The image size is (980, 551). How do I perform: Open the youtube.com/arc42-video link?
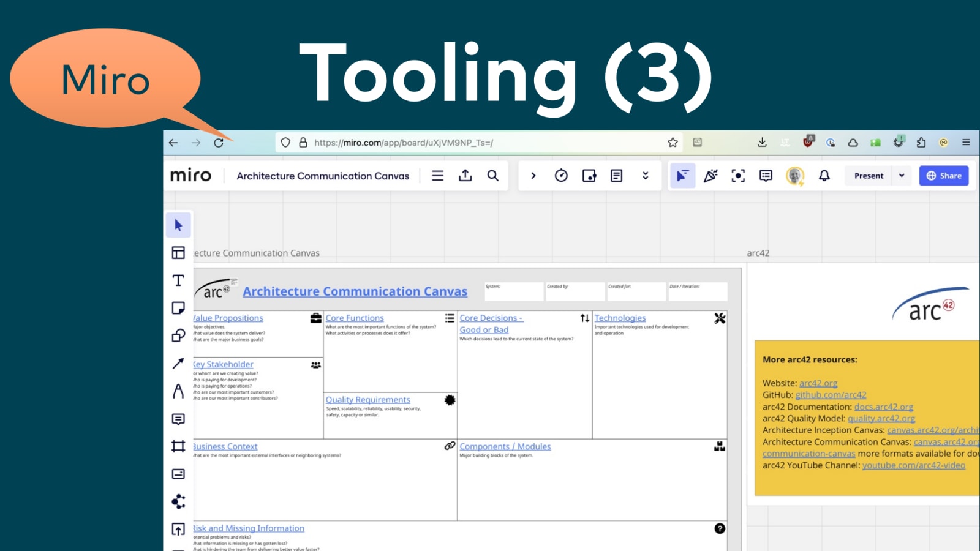click(914, 465)
